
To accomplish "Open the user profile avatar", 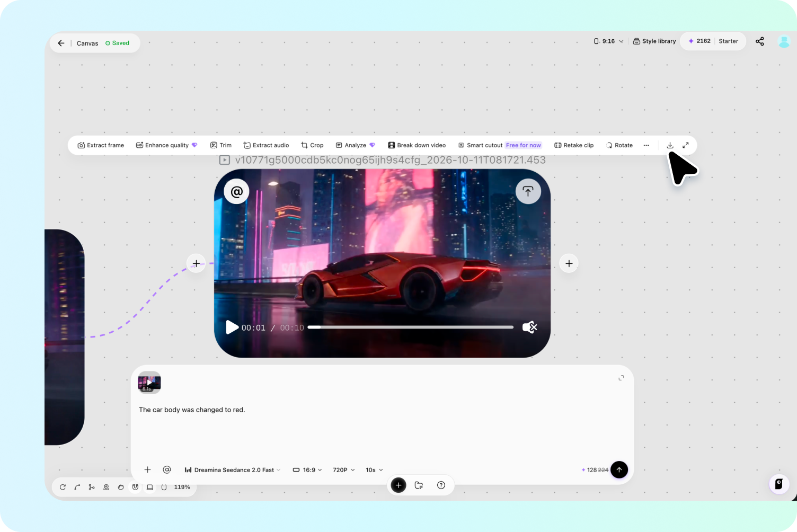I will (784, 41).
